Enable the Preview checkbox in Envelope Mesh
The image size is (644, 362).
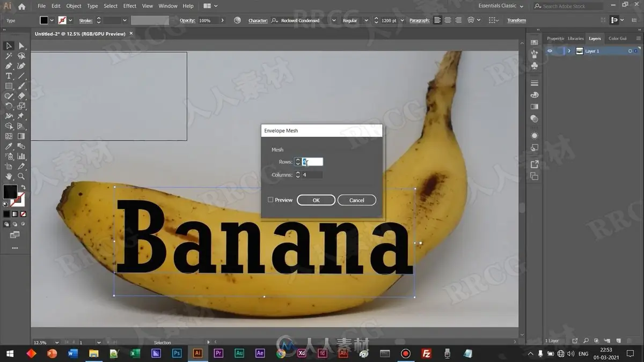tap(270, 200)
